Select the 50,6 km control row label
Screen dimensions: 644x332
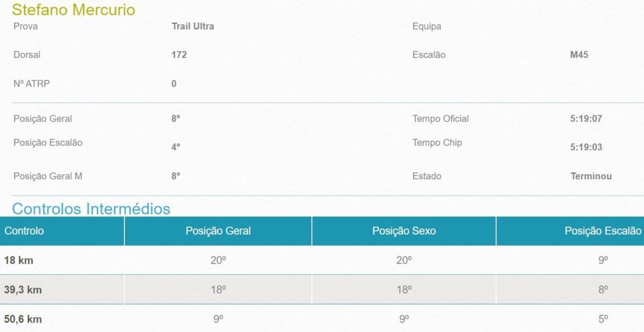click(23, 319)
